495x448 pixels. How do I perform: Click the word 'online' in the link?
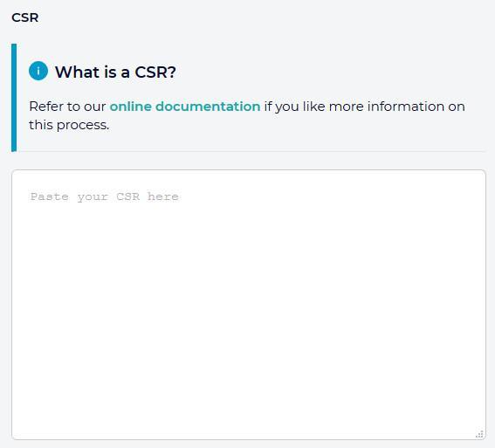pyautogui.click(x=130, y=107)
